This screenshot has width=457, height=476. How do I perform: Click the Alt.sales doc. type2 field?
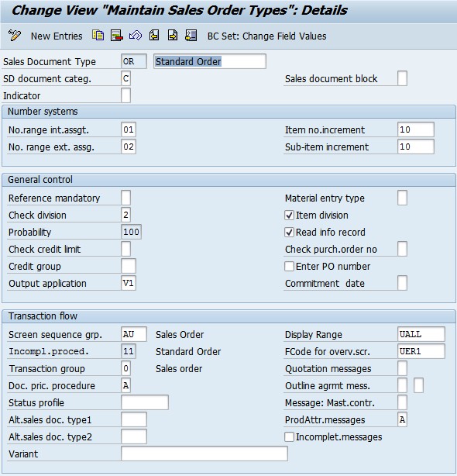pos(134,436)
